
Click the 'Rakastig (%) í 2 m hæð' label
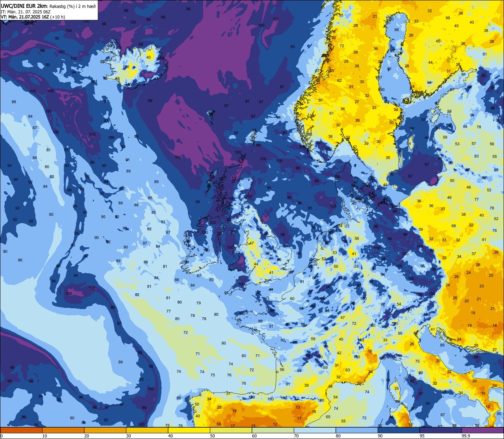72,6
